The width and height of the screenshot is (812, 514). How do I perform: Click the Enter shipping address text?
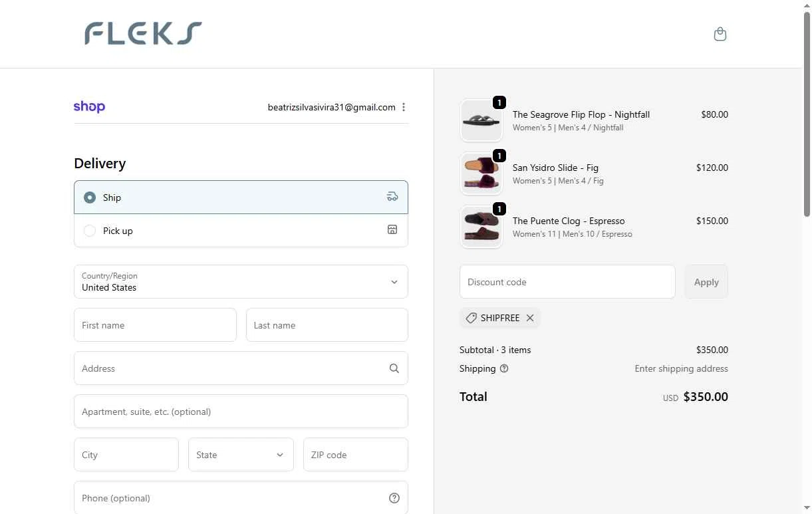coord(681,368)
